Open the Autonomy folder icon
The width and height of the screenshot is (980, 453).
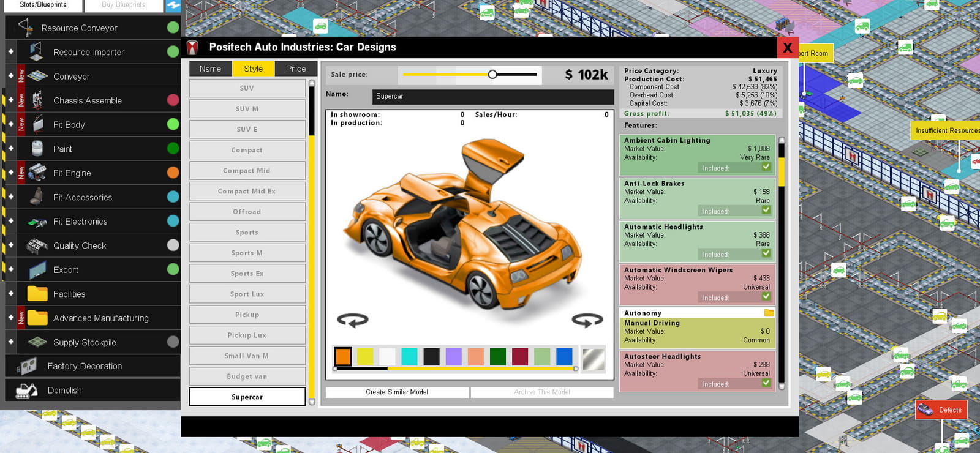[x=769, y=313]
